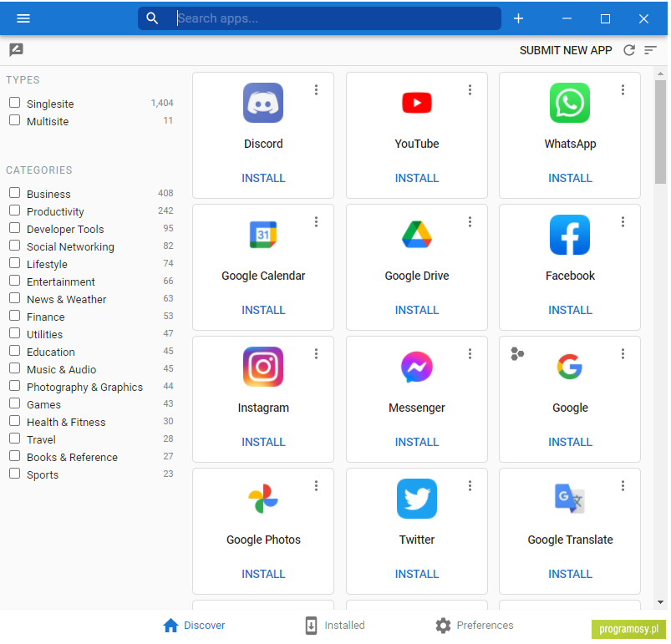671x644 pixels.
Task: Enable the Business category filter
Action: click(x=14, y=193)
